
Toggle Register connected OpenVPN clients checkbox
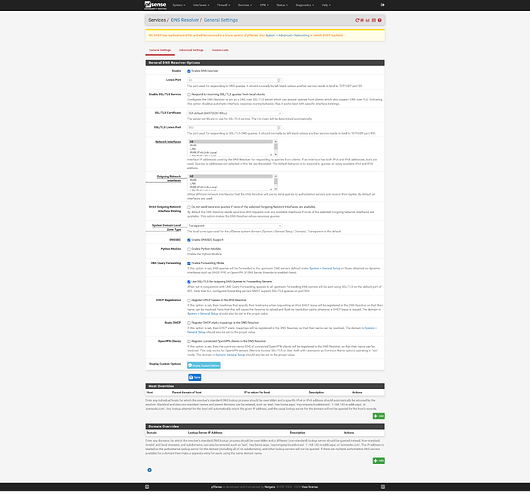(x=189, y=341)
